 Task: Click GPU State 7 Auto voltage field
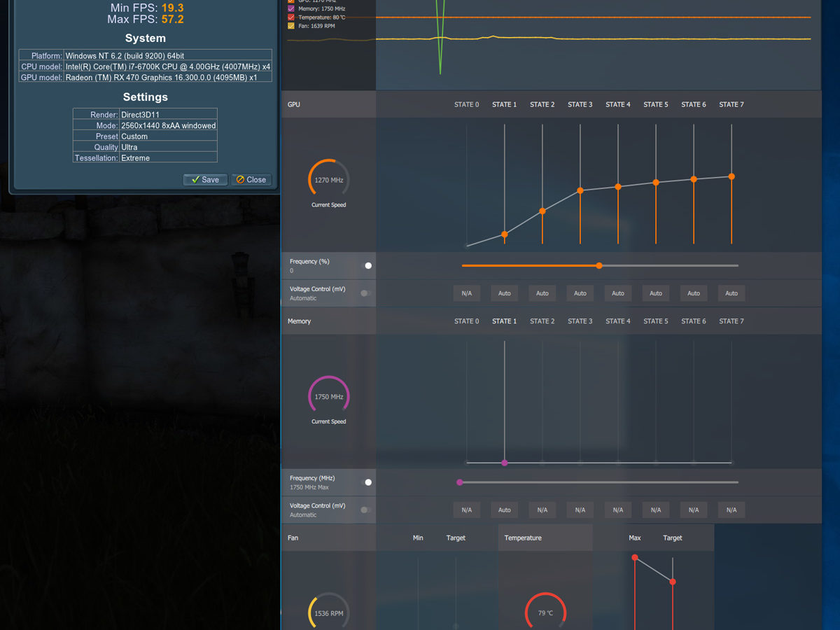tap(731, 293)
